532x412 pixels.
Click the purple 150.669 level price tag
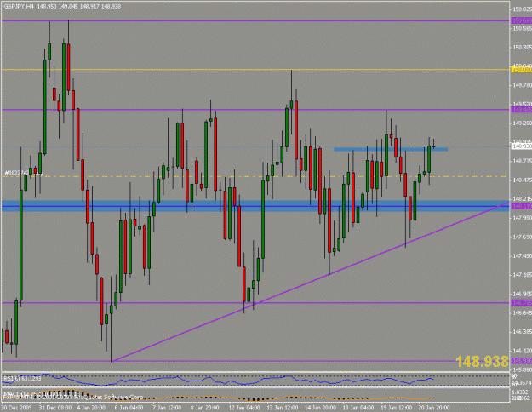(522, 20)
